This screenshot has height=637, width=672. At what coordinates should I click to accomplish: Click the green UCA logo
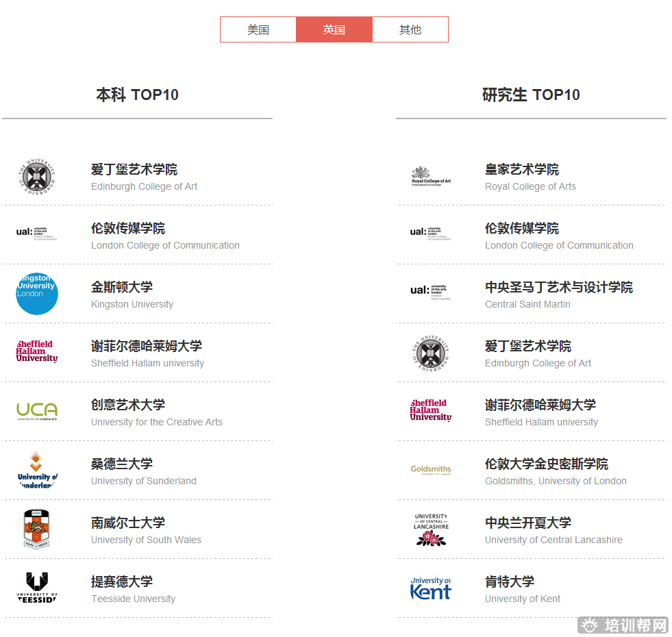37,411
